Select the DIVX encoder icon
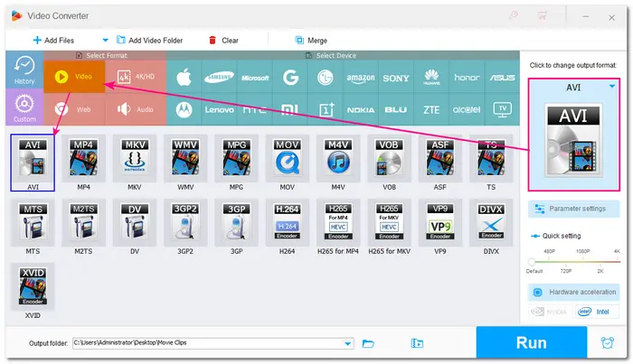633x364 pixels. click(x=491, y=222)
